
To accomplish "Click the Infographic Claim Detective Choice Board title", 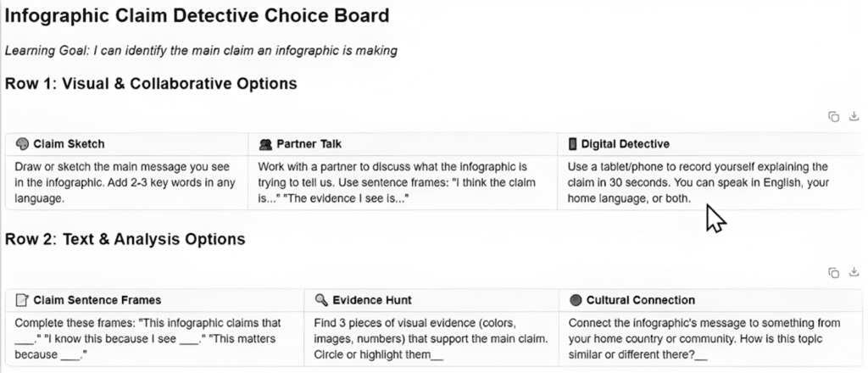I will point(198,16).
